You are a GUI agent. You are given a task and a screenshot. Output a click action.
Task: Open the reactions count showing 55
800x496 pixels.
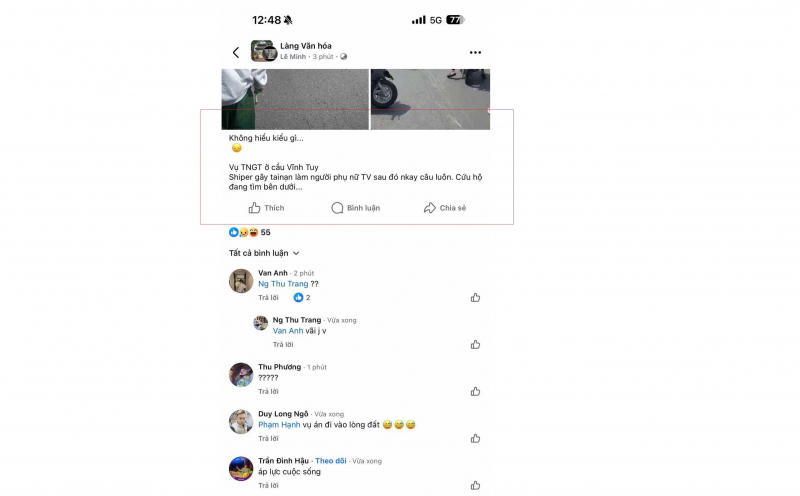click(x=249, y=232)
